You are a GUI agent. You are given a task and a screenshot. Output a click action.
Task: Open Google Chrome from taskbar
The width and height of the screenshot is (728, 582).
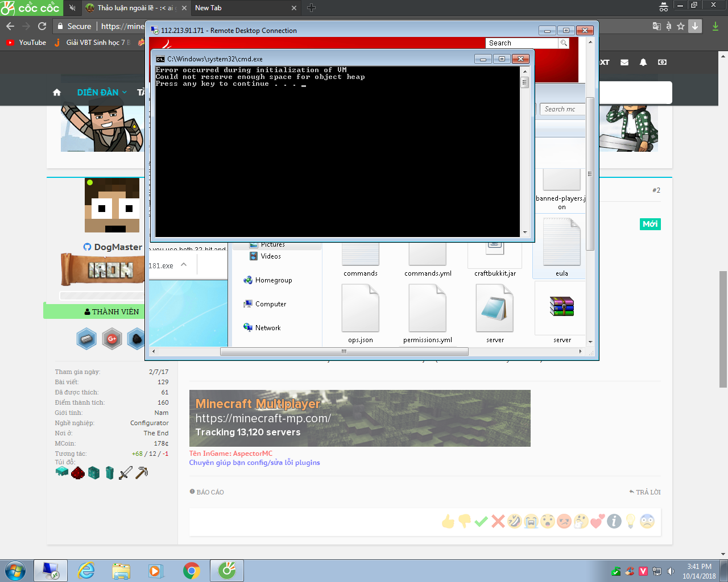pos(192,571)
